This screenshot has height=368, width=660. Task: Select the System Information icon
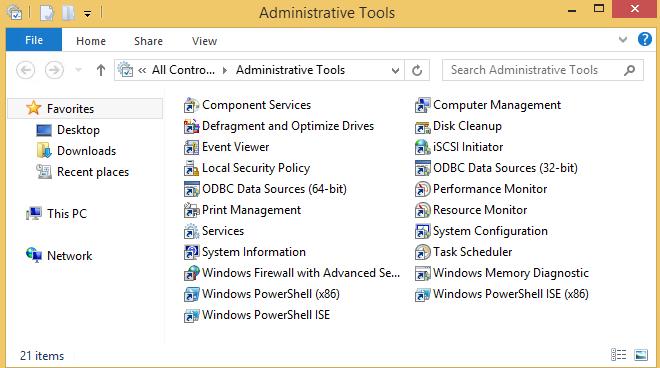point(191,252)
